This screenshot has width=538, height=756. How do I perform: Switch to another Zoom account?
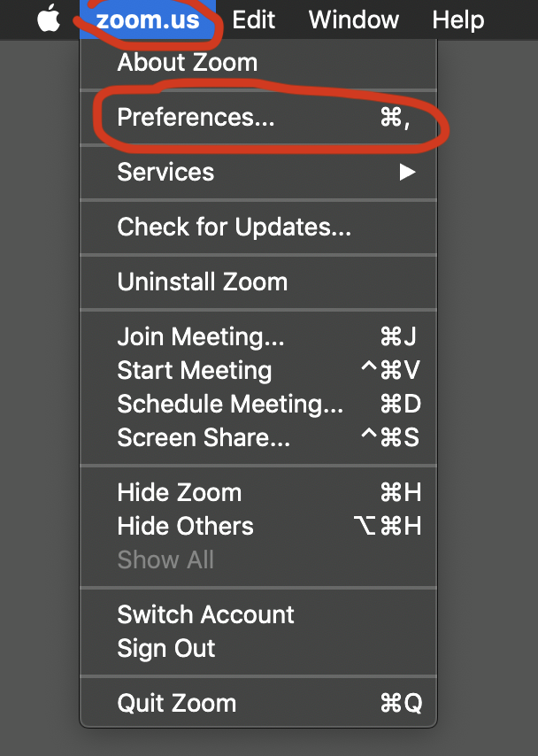(x=205, y=615)
